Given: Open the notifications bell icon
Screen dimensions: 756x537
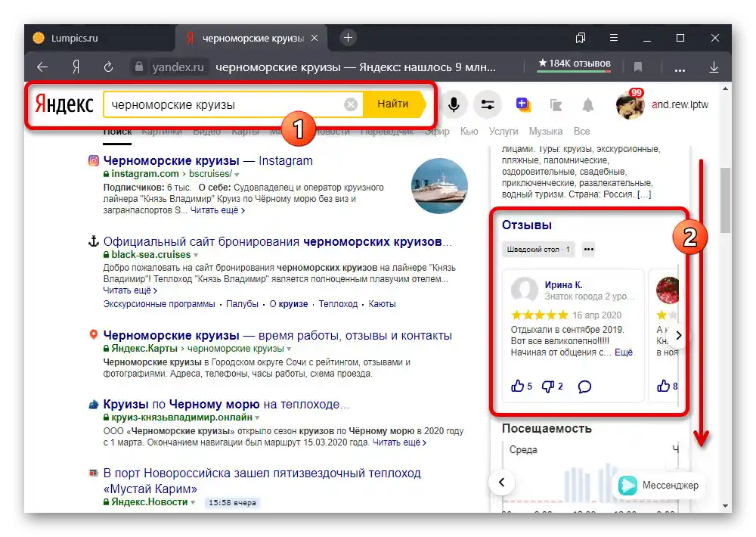Looking at the screenshot, I should pos(587,104).
